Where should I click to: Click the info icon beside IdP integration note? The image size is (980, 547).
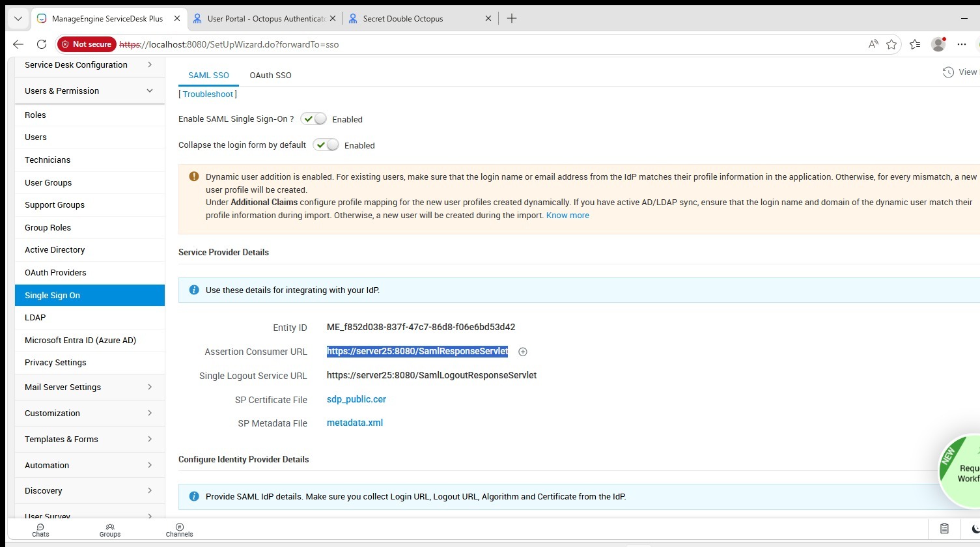click(193, 290)
